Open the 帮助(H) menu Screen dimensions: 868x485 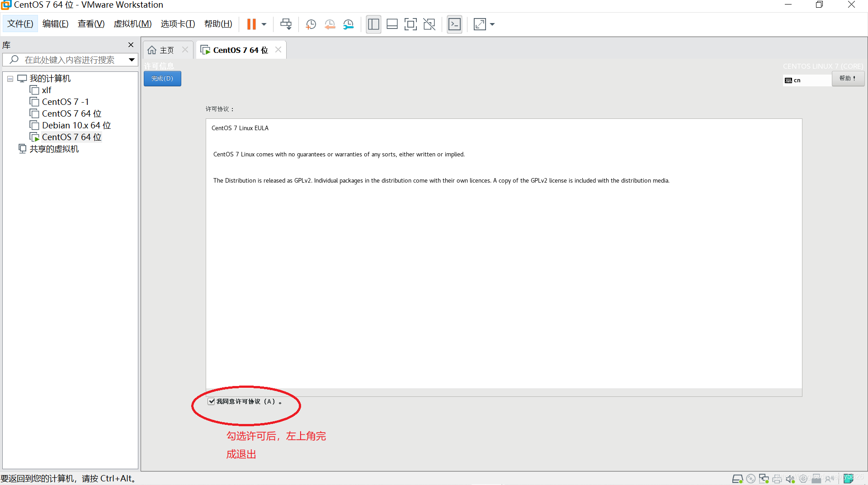tap(218, 24)
